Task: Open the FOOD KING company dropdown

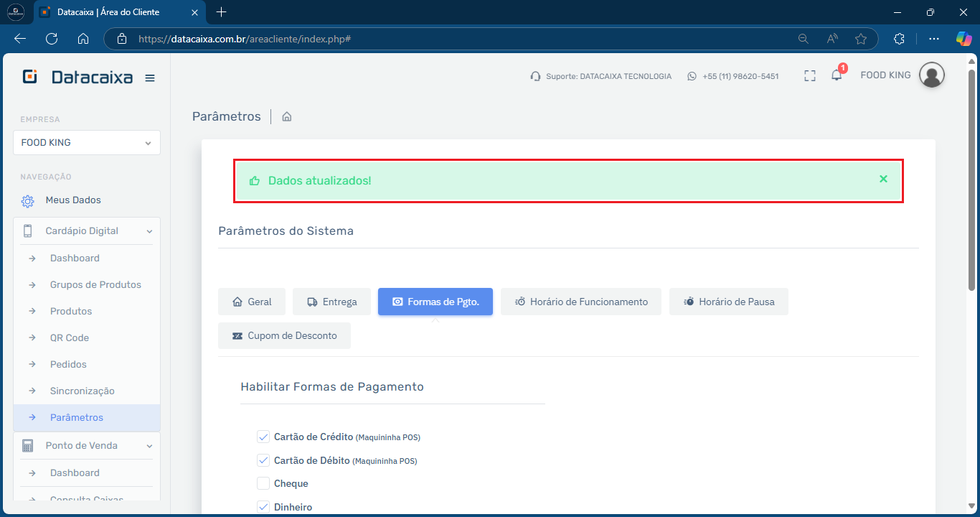Action: pyautogui.click(x=87, y=143)
